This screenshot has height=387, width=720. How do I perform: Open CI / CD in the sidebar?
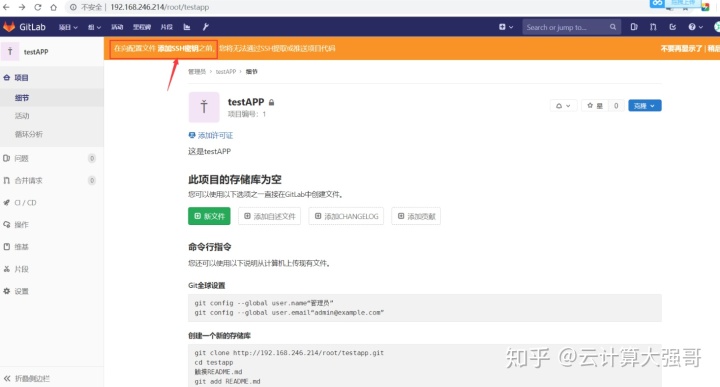(52, 202)
